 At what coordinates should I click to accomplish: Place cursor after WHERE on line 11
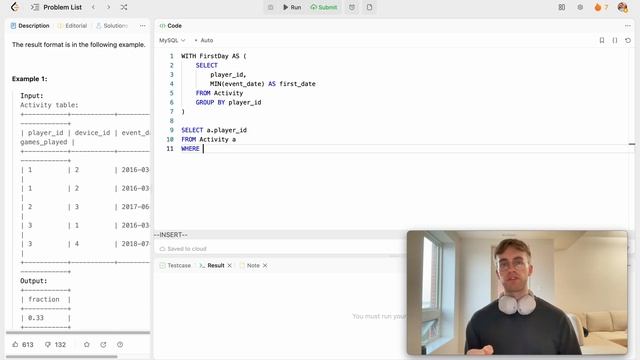(x=203, y=149)
